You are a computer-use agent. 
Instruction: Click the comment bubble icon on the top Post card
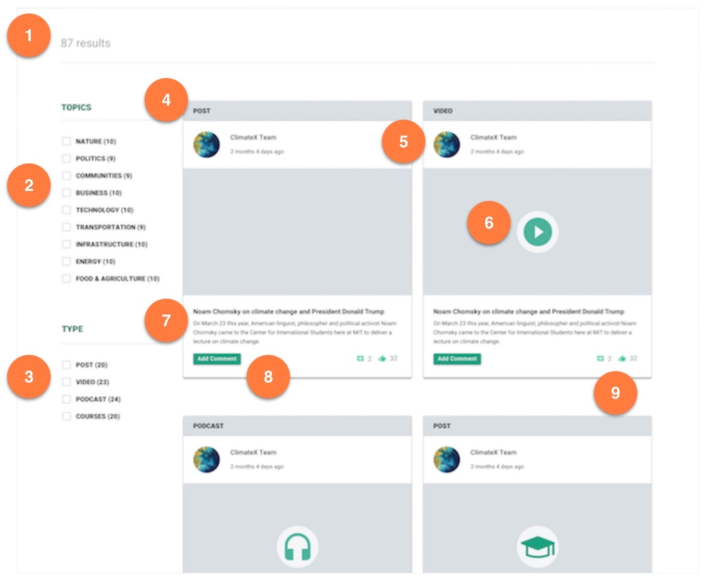[x=360, y=359]
